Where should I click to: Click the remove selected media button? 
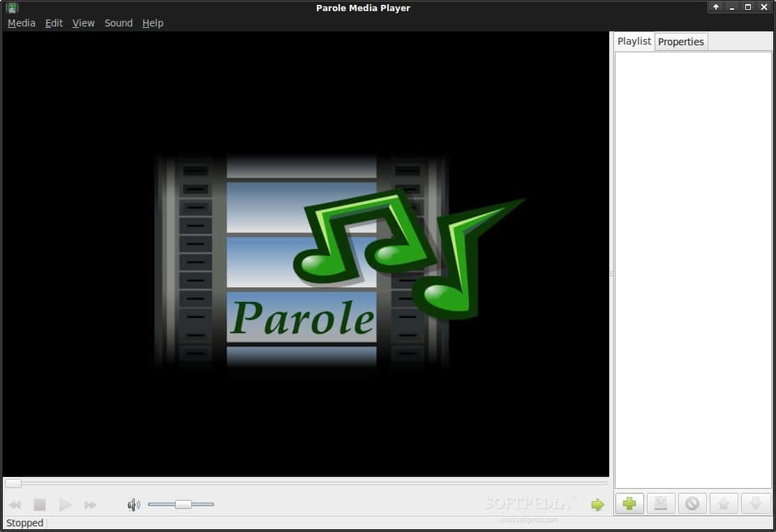coord(661,504)
